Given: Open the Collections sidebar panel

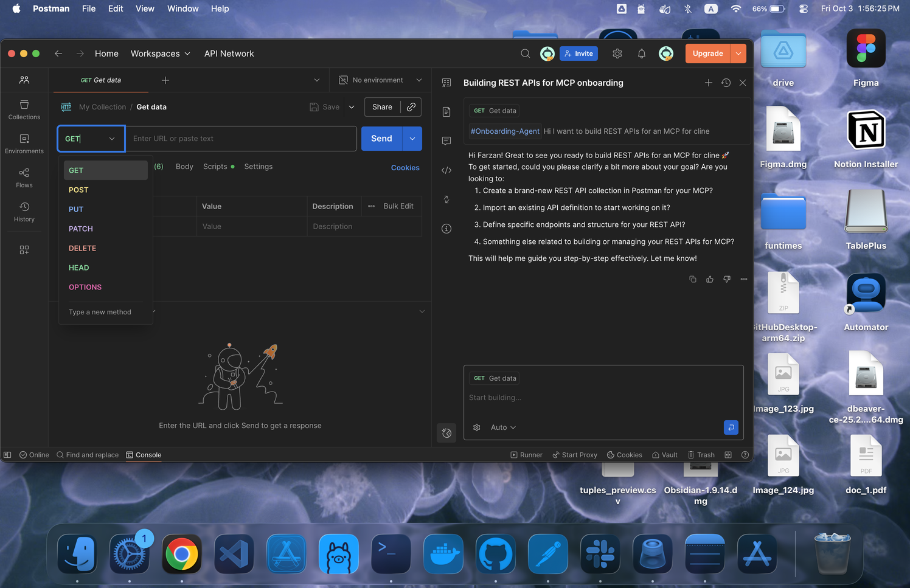Looking at the screenshot, I should pyautogui.click(x=24, y=109).
